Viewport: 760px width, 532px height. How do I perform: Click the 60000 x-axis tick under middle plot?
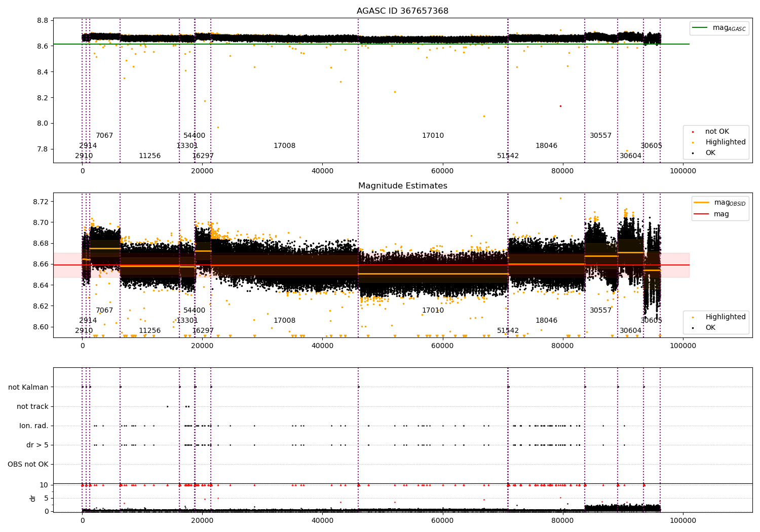[x=442, y=346]
